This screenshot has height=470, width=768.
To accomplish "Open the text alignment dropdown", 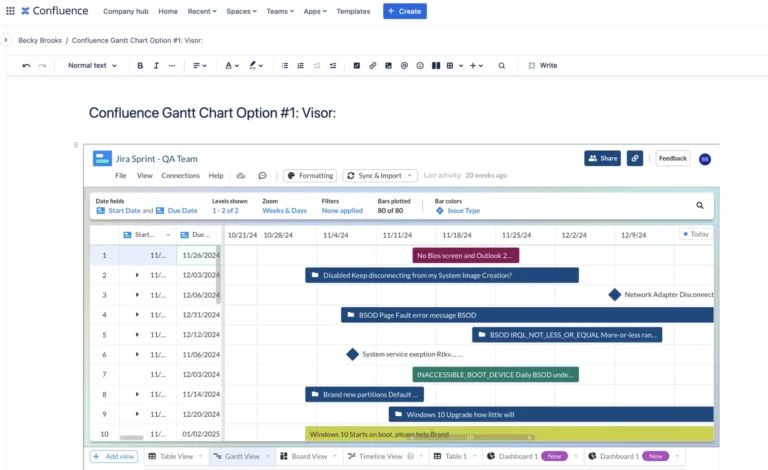I will [x=200, y=66].
